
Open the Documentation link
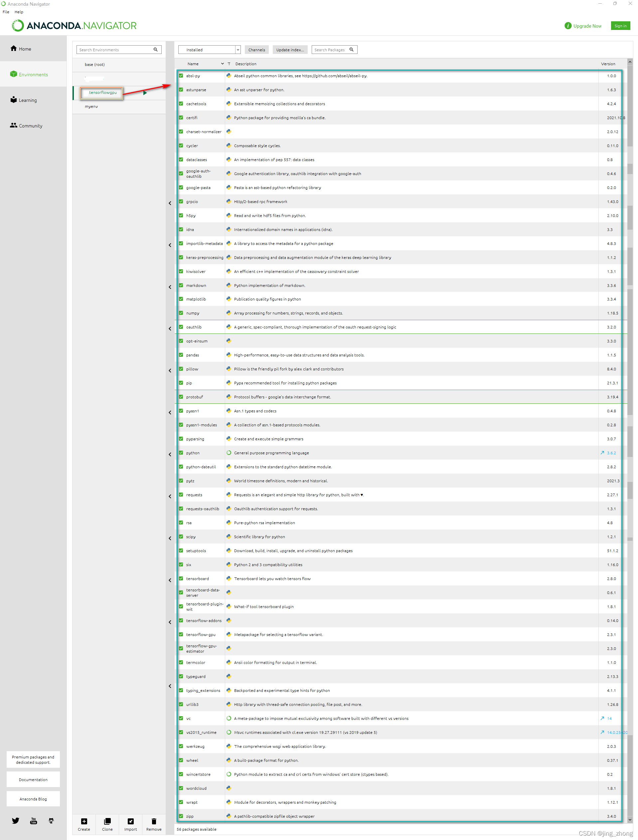33,779
